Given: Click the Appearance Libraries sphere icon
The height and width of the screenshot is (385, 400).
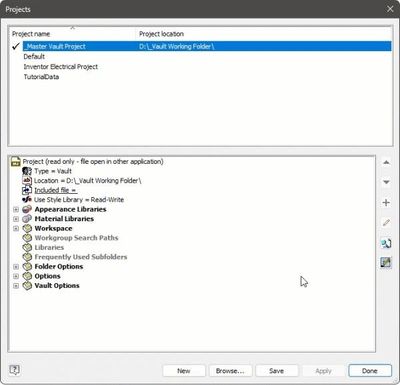Looking at the screenshot, I should click(x=27, y=209).
